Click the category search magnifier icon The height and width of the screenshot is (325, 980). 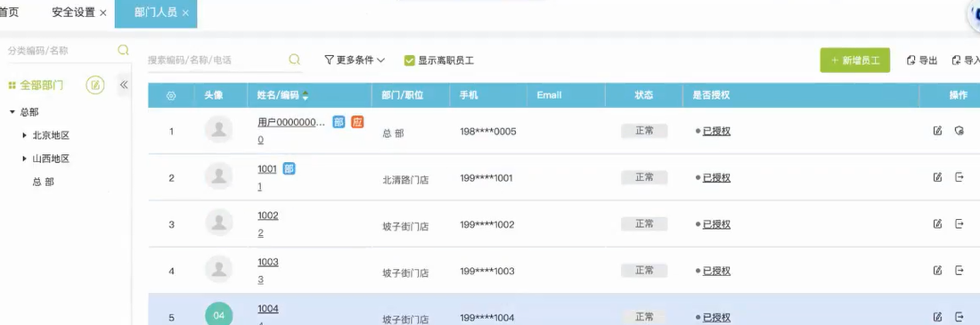(x=123, y=50)
